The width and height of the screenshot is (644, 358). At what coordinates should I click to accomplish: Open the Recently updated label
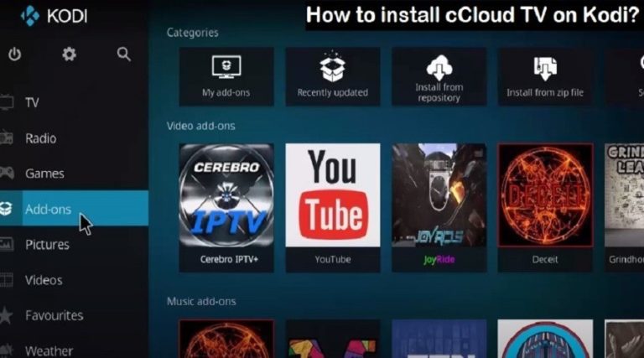click(x=333, y=93)
